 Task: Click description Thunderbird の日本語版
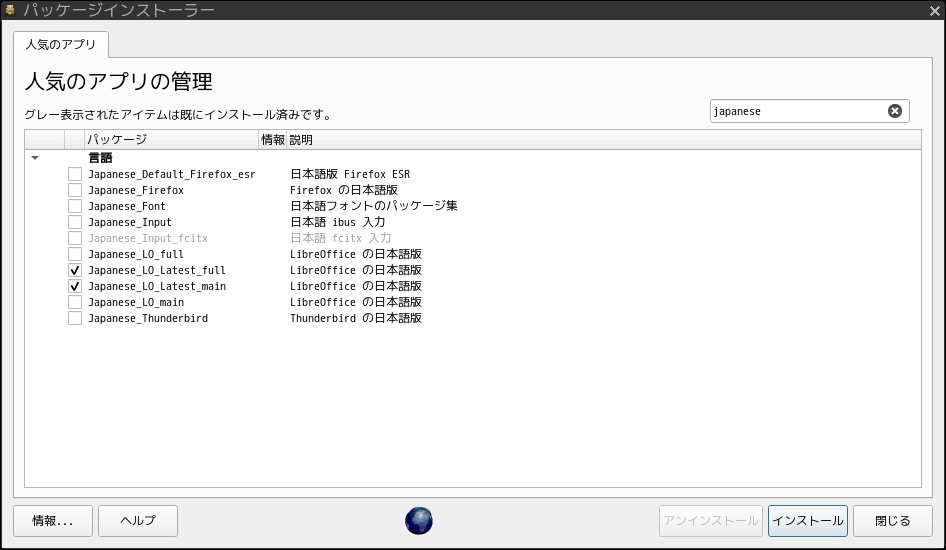point(356,318)
